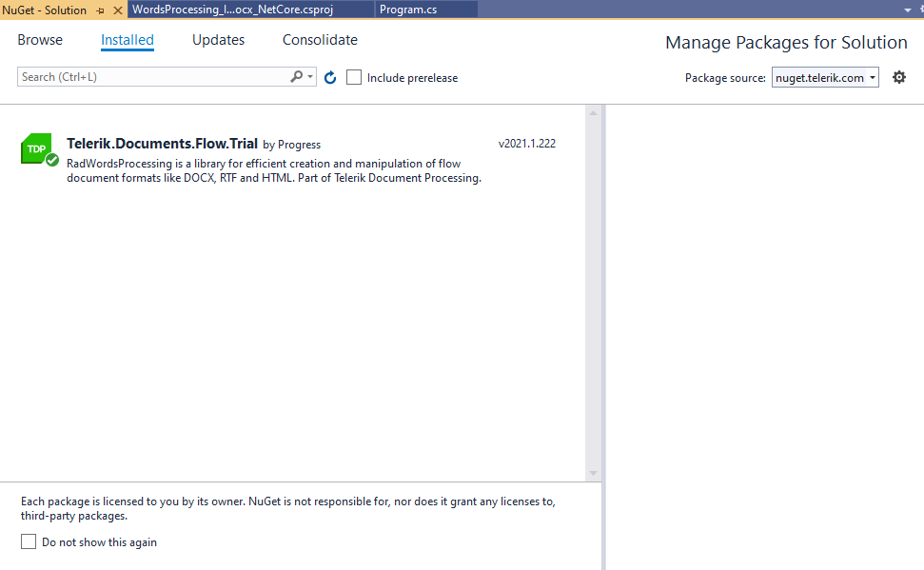Refresh the package list

pyautogui.click(x=330, y=78)
